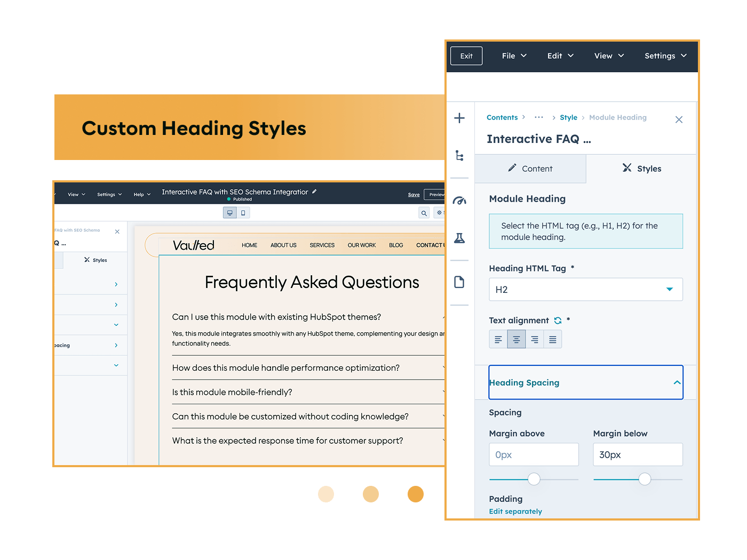Click the Preview button in left editor
Image resolution: width=747 pixels, height=560 pixels.
coord(434,195)
